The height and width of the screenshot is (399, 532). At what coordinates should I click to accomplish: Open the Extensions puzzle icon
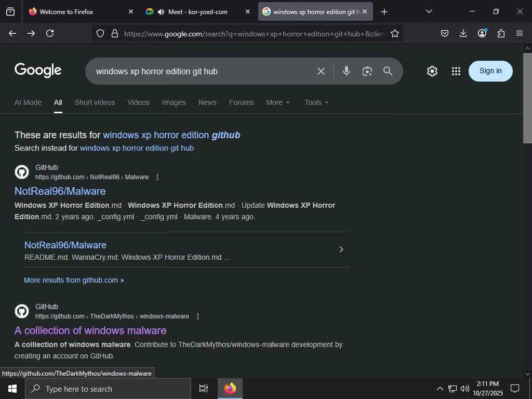click(x=501, y=33)
